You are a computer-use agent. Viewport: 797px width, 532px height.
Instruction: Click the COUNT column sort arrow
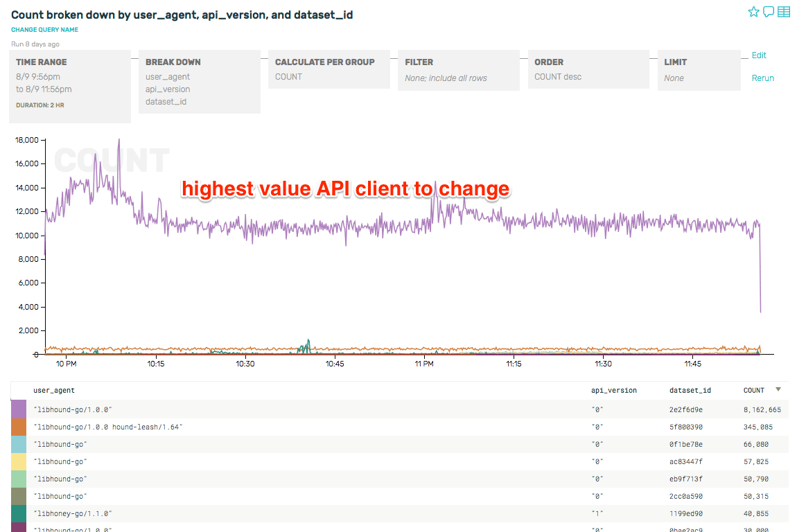point(778,390)
